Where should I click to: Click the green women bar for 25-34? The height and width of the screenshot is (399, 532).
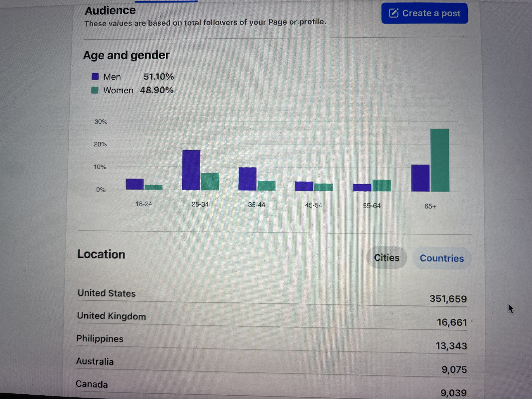tap(210, 182)
